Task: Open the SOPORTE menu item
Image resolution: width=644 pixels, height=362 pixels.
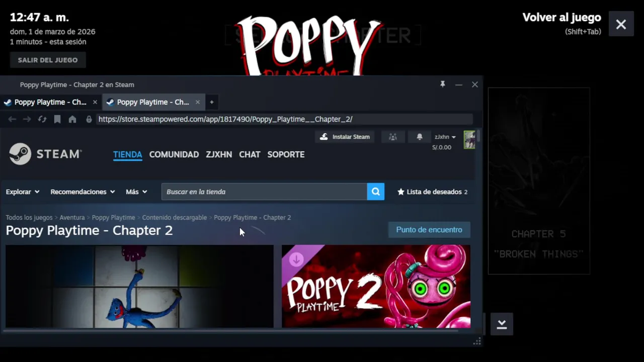Action: click(x=286, y=154)
